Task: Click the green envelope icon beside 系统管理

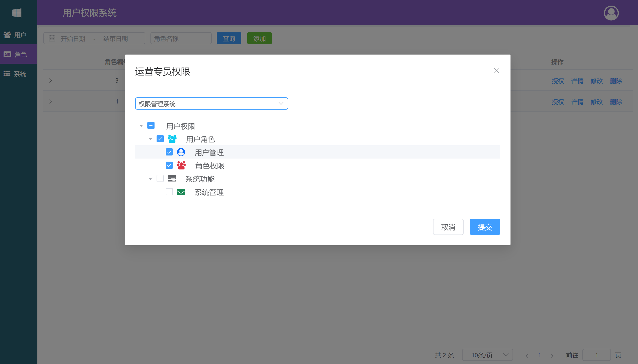Action: (x=181, y=192)
